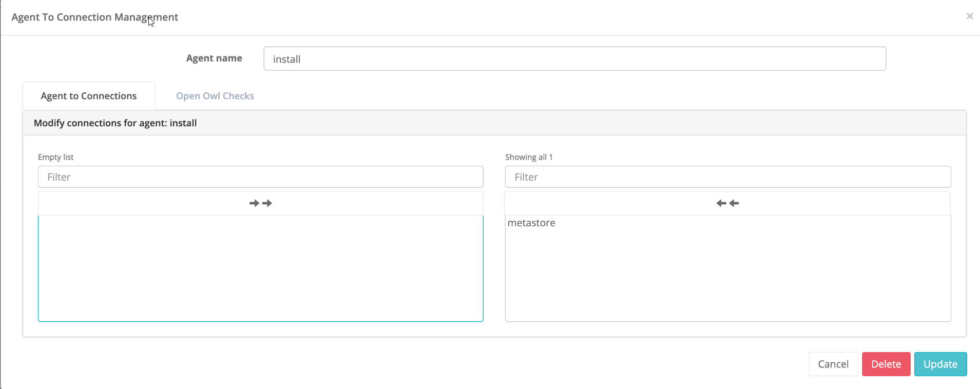Select the Agent to Connections tab
This screenshot has width=980, height=389.
89,96
